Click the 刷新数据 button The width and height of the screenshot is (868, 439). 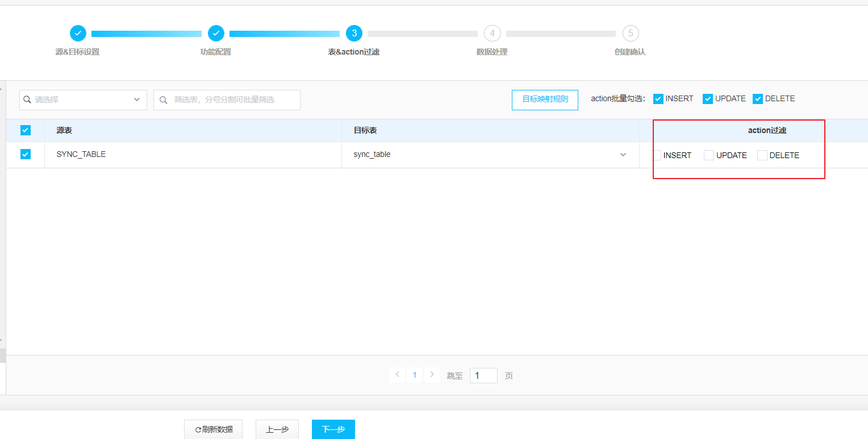[x=213, y=429]
